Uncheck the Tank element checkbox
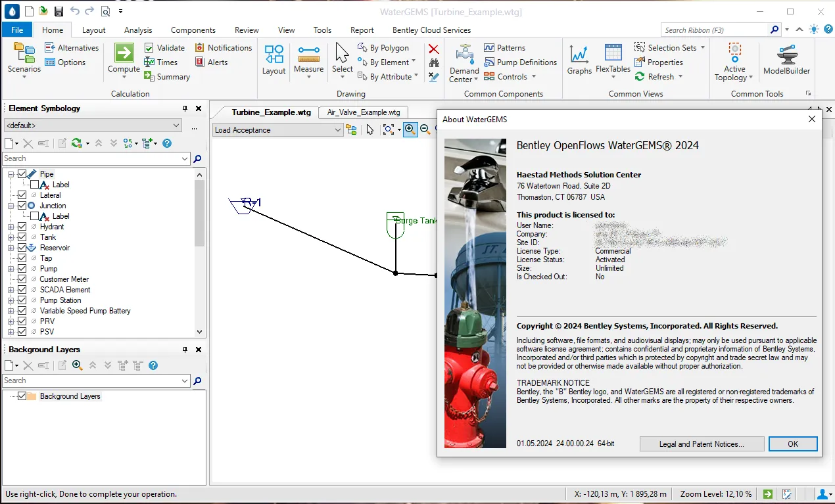 click(x=22, y=237)
